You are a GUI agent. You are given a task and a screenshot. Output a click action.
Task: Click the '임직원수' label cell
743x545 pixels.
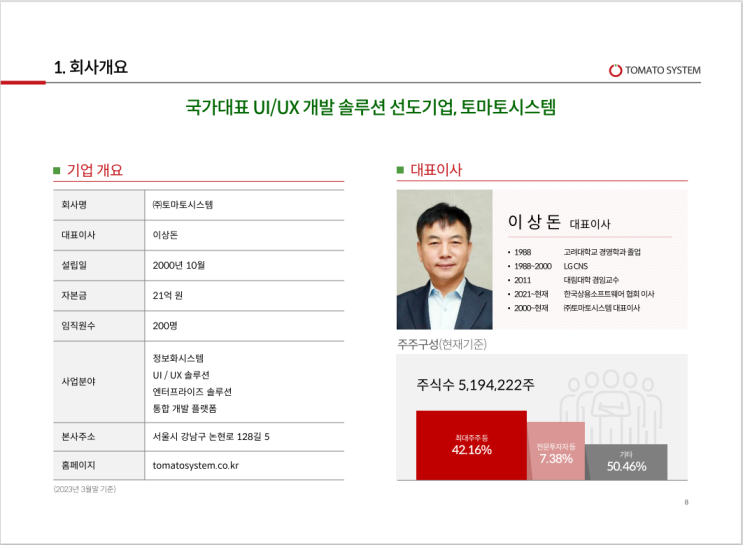[x=99, y=326]
